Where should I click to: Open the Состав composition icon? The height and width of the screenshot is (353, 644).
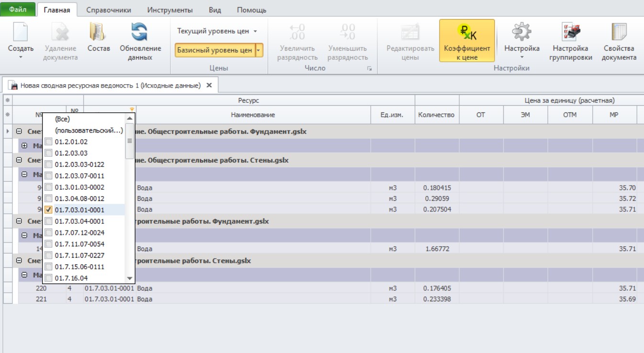[x=99, y=33]
